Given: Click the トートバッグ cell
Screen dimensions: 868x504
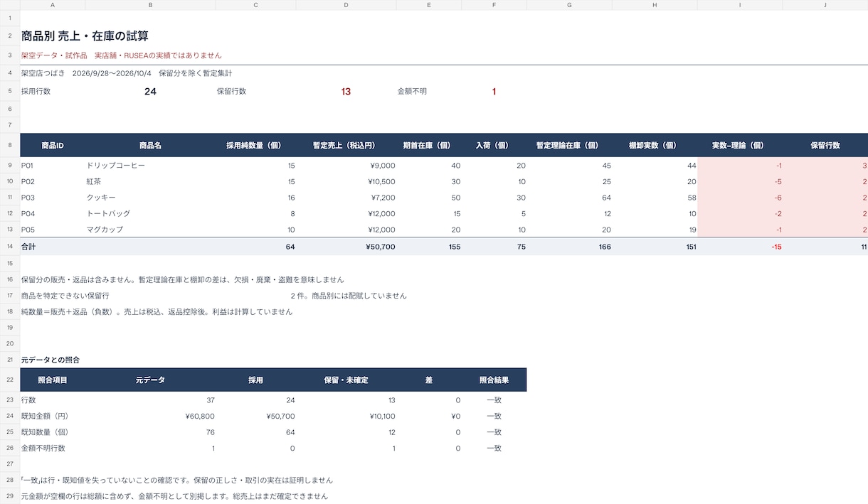Looking at the screenshot, I should (x=150, y=214).
